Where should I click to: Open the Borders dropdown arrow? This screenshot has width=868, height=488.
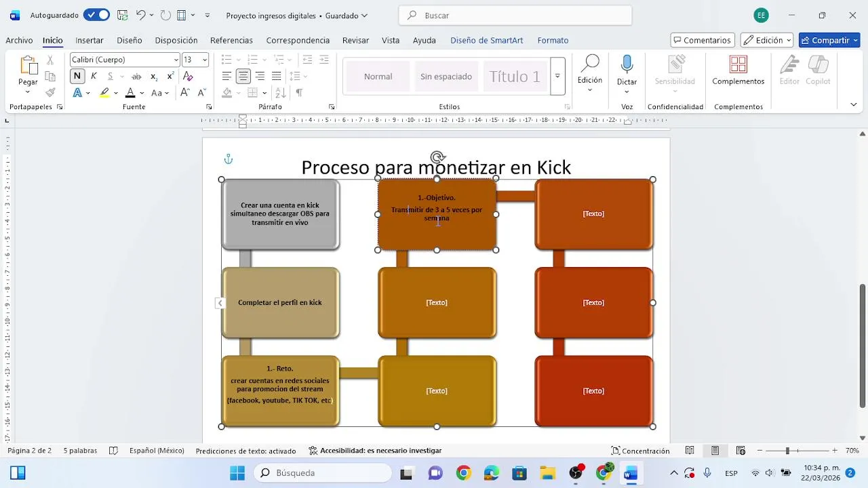(x=265, y=93)
